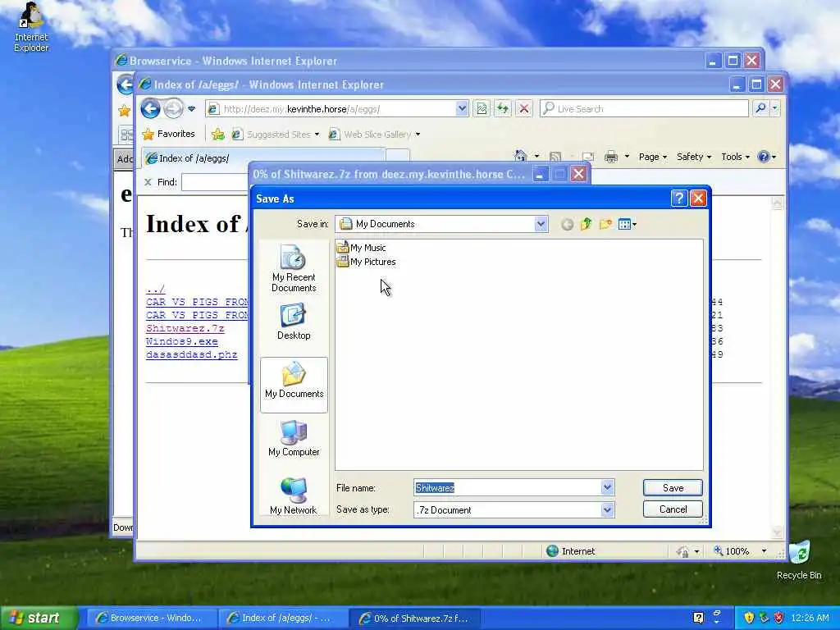
Task: Open the Safety menu
Action: click(x=694, y=157)
